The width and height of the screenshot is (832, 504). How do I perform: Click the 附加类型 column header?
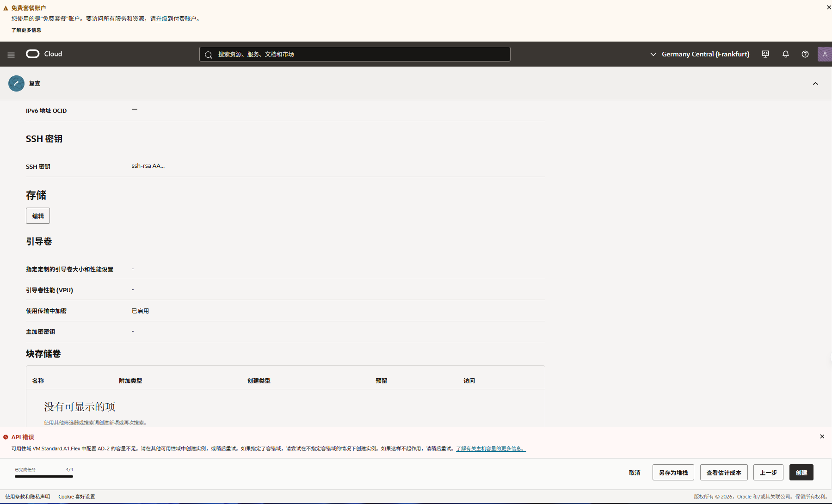(x=130, y=381)
